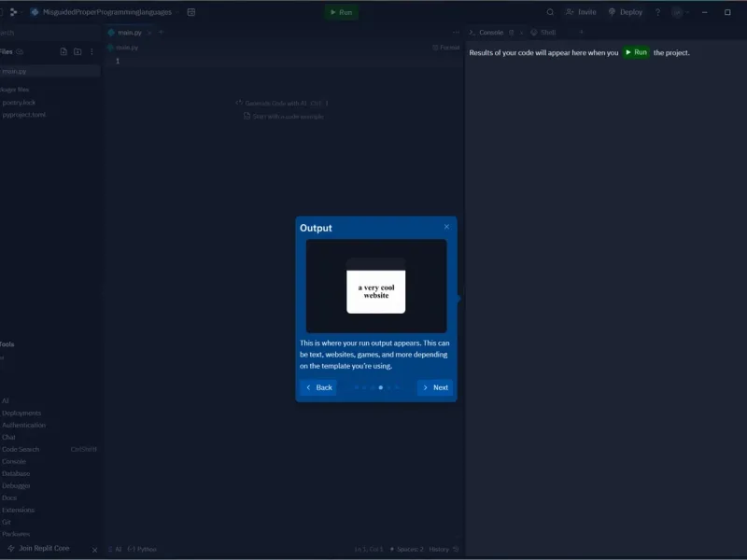Open the user avatar account menu

(680, 12)
